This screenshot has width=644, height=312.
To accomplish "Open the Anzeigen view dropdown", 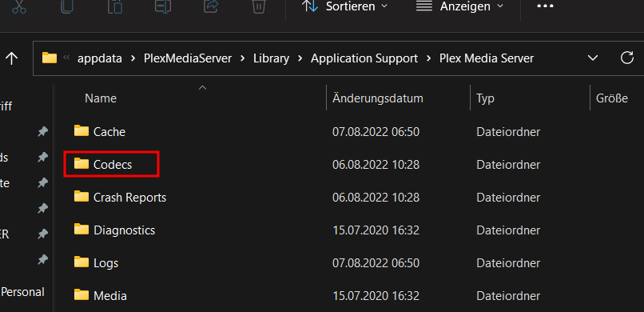I will [459, 6].
